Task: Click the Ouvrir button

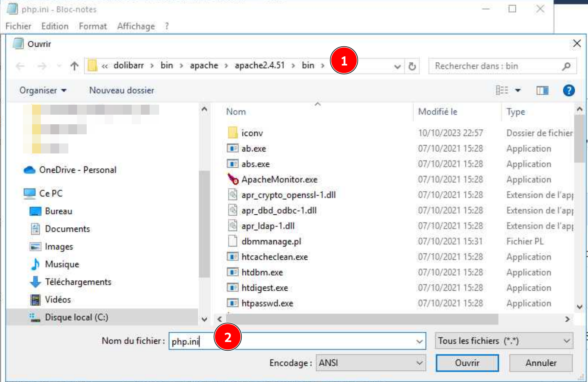Action: point(467,363)
